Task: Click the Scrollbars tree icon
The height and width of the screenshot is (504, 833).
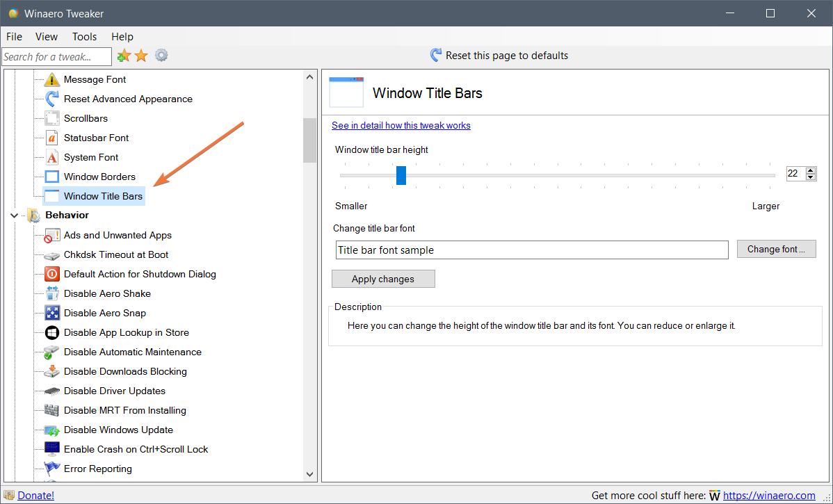Action: tap(52, 118)
